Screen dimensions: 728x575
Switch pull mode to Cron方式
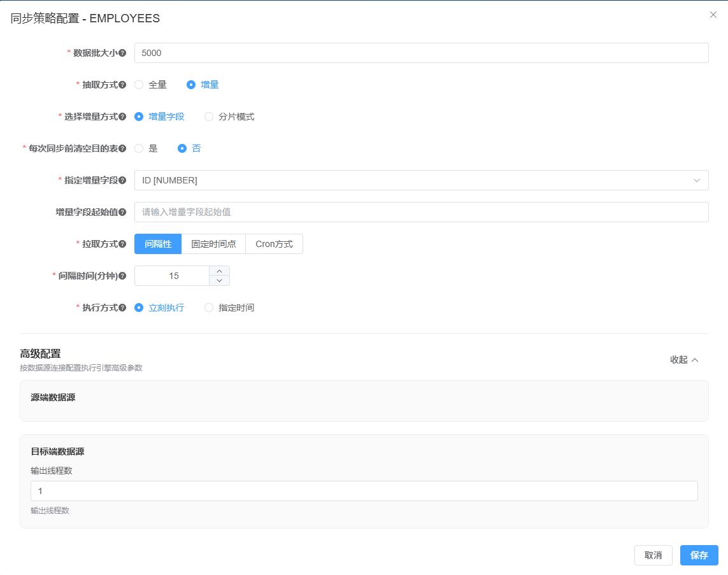click(x=274, y=244)
